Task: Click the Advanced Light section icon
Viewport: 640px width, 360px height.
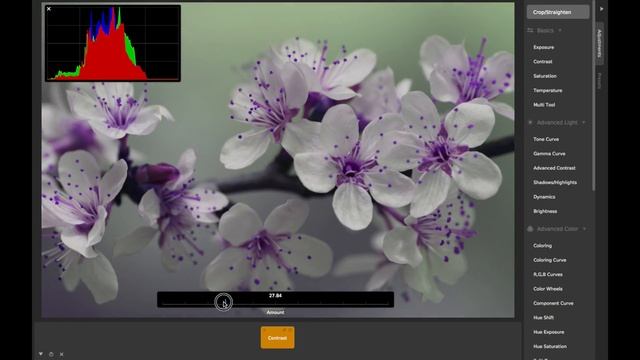Action: pos(530,122)
